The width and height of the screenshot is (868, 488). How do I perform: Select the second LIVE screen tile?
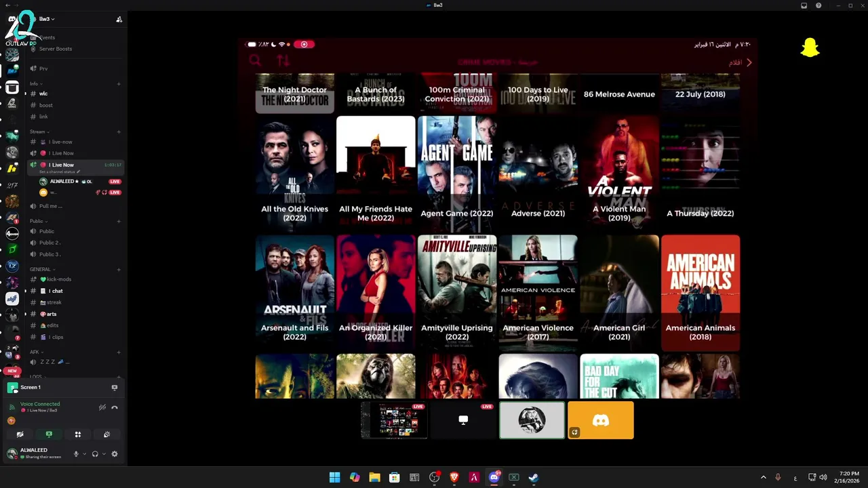[463, 420]
